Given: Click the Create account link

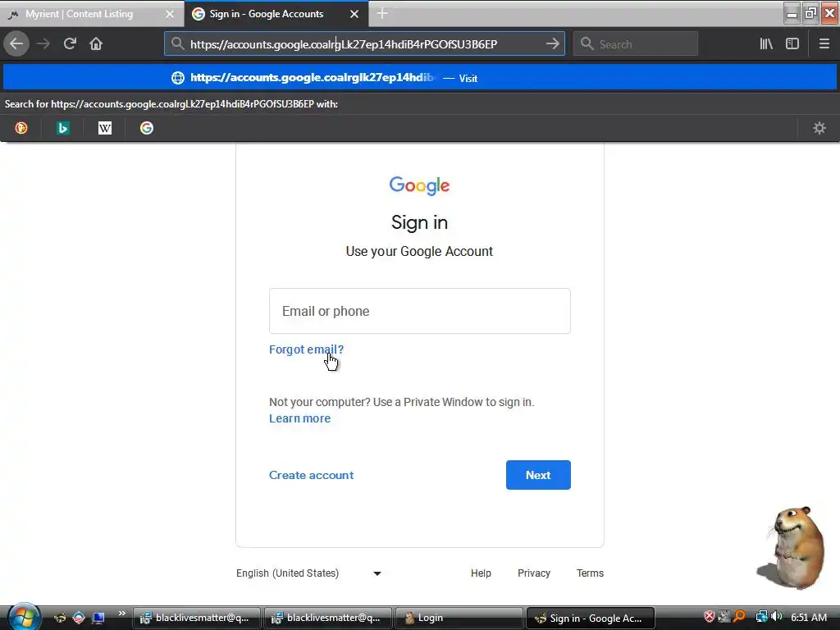Looking at the screenshot, I should click(x=311, y=475).
